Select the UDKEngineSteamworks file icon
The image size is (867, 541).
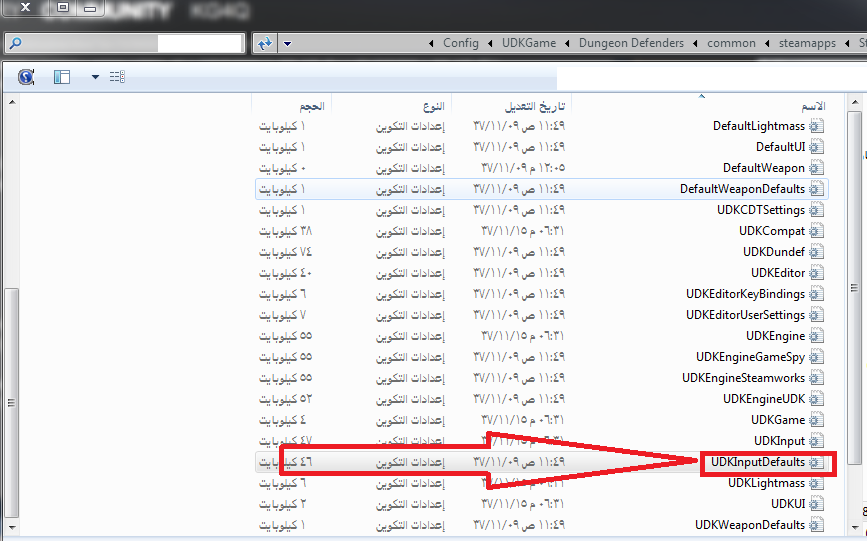pos(816,378)
